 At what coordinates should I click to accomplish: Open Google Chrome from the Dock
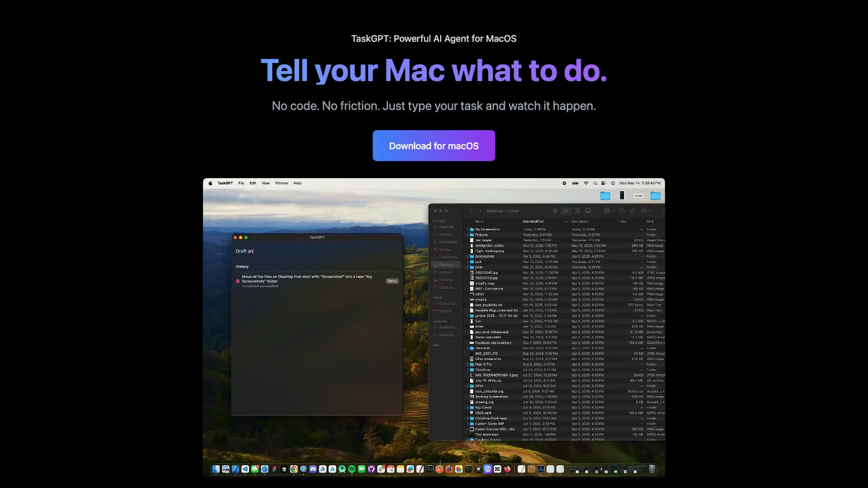tap(294, 469)
